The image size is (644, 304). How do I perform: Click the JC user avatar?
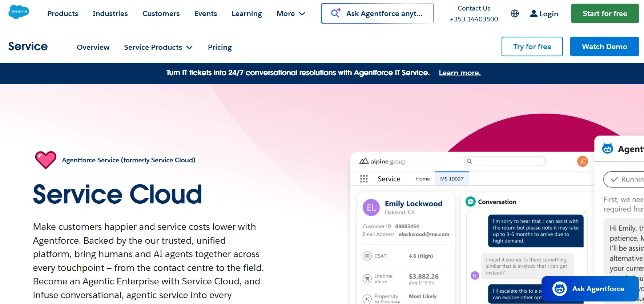pos(582,161)
